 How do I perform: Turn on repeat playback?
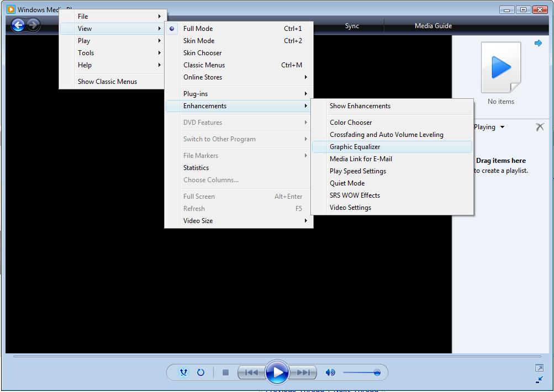click(x=201, y=372)
